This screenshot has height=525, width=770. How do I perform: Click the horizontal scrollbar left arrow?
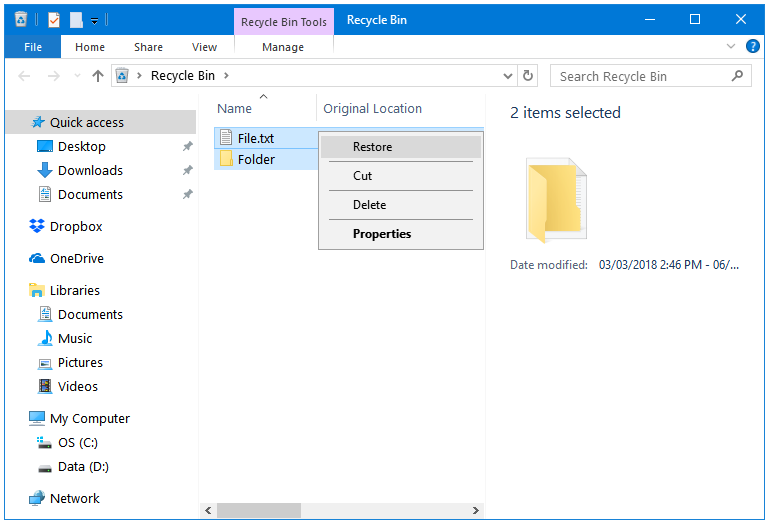[x=208, y=510]
